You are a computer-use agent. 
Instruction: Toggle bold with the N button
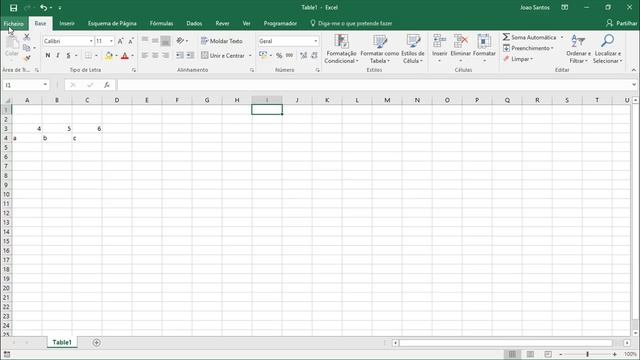click(x=48, y=56)
